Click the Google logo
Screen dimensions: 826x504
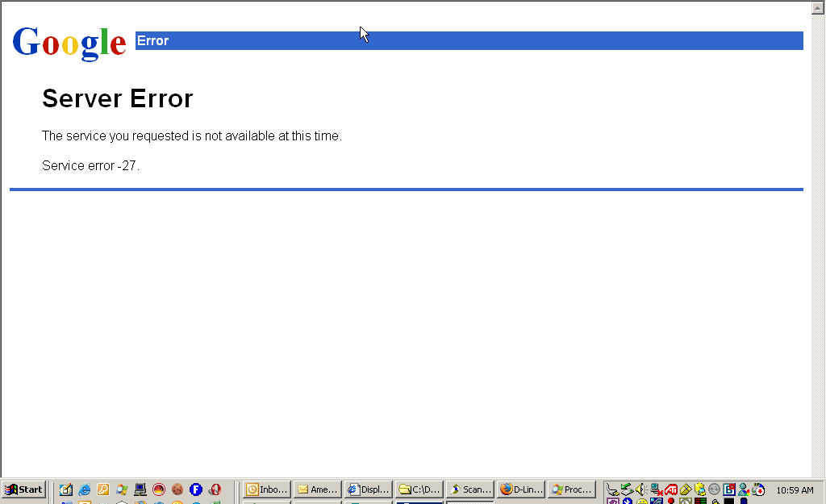pyautogui.click(x=69, y=43)
